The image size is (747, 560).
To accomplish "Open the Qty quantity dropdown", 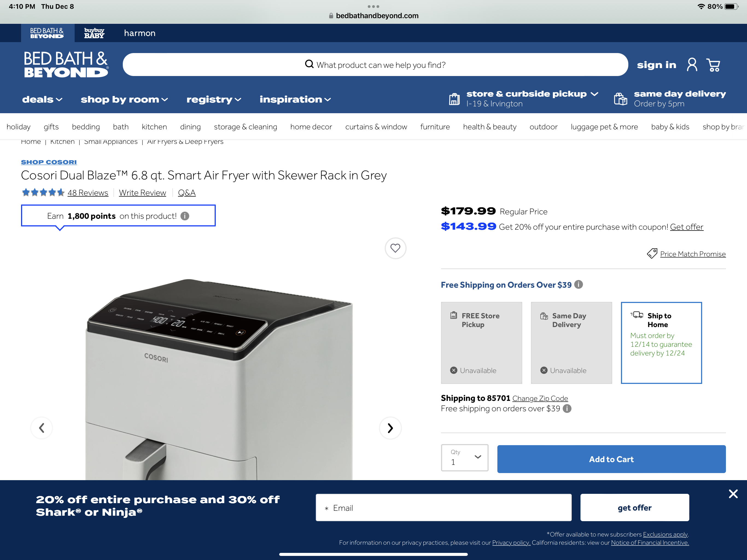I will (x=465, y=458).
